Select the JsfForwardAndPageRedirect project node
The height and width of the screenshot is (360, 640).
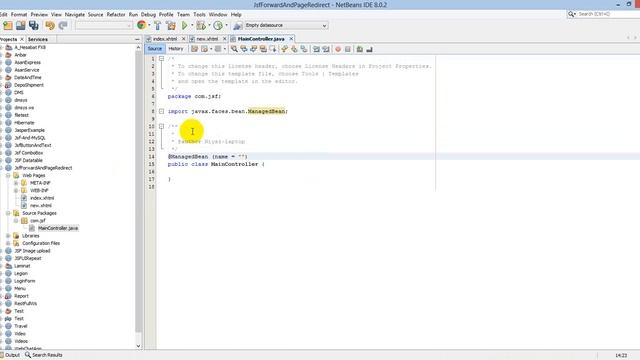(x=43, y=168)
